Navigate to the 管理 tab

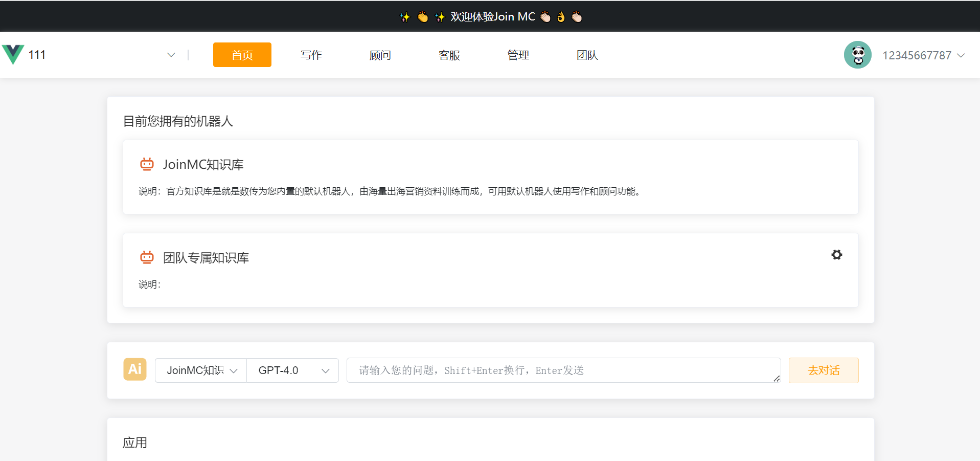(x=518, y=55)
